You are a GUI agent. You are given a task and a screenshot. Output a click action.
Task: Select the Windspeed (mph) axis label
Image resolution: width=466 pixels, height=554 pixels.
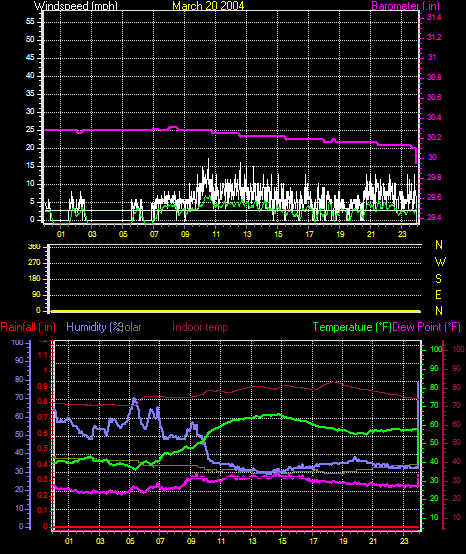coord(76,6)
